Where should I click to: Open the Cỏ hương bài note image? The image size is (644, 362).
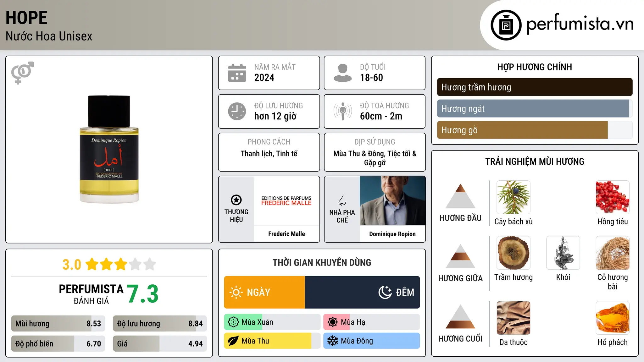click(x=613, y=253)
